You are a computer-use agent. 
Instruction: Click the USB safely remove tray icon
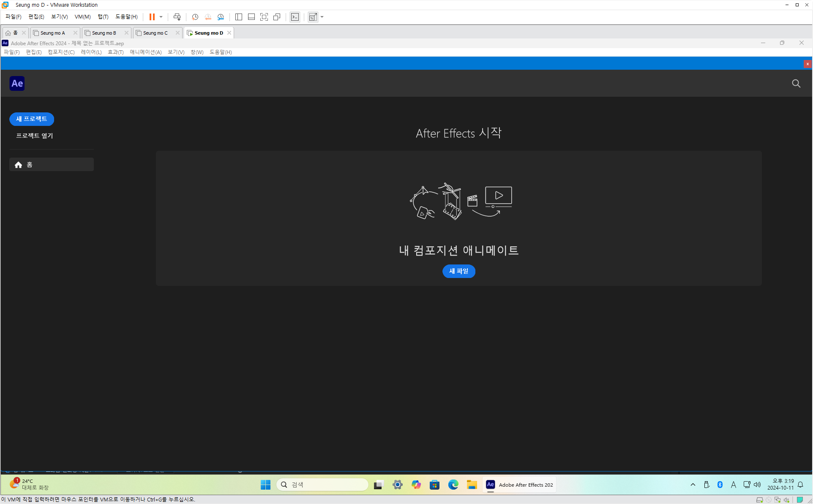707,485
